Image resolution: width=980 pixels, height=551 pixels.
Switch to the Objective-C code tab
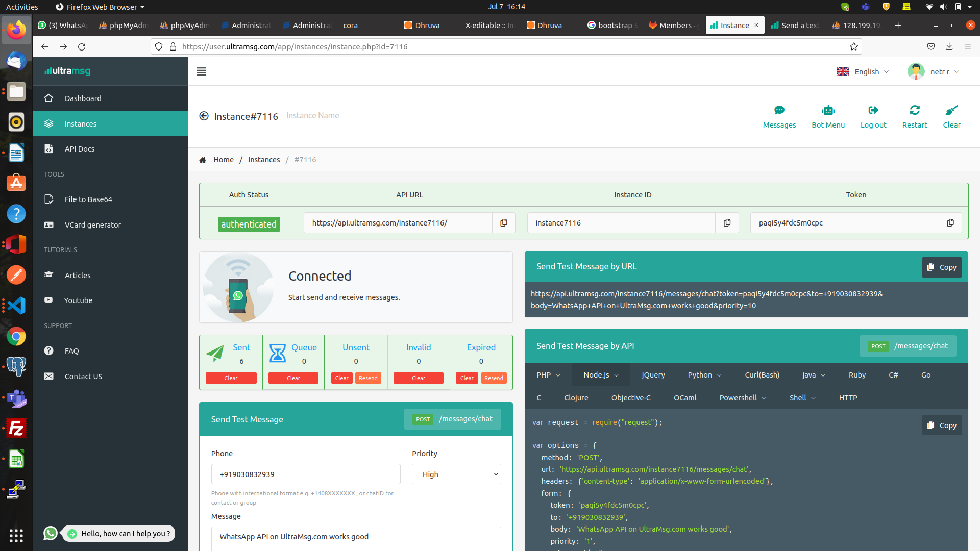click(x=631, y=398)
